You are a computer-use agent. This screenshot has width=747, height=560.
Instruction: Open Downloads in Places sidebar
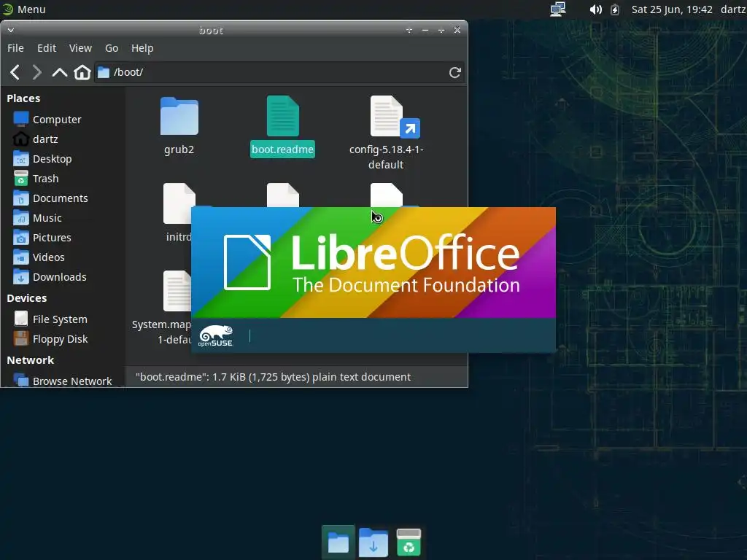[50, 276]
